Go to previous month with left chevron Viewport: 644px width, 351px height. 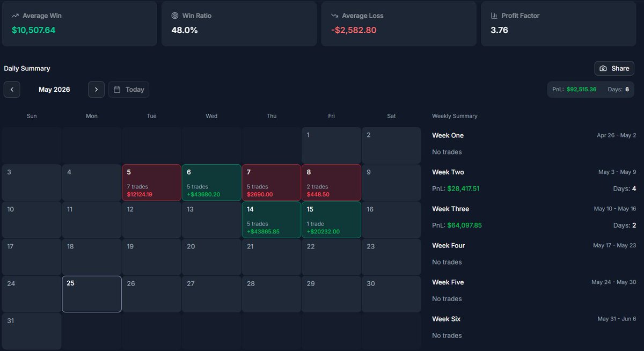click(x=12, y=90)
